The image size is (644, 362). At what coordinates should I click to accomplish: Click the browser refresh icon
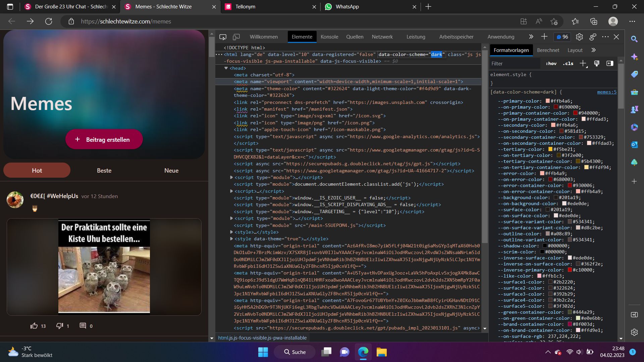[49, 21]
